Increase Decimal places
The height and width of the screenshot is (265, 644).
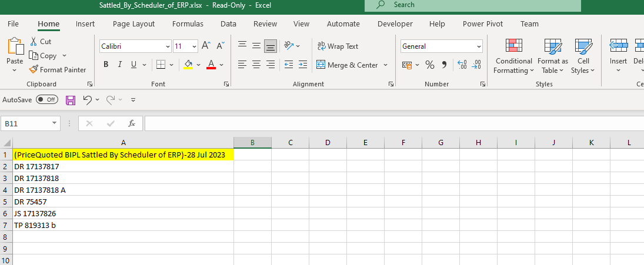(x=462, y=65)
